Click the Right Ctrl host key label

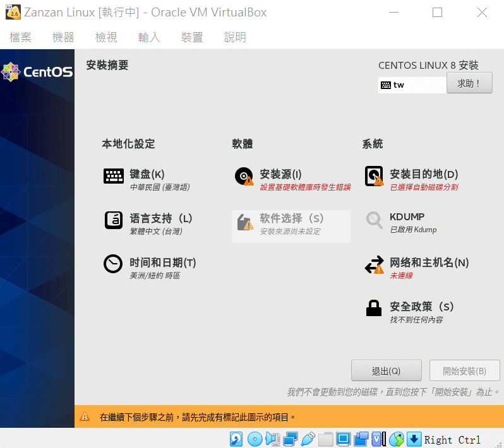(x=452, y=440)
